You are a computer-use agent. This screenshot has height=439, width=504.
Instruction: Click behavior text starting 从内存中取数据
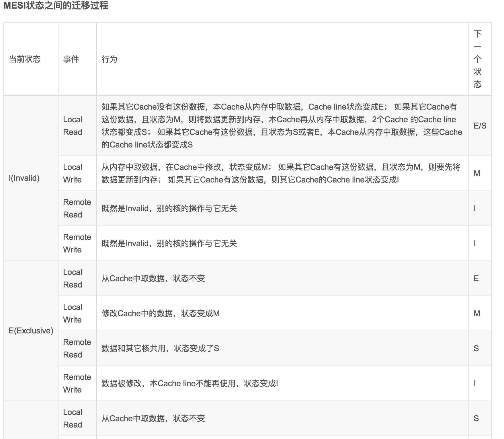coord(281,173)
